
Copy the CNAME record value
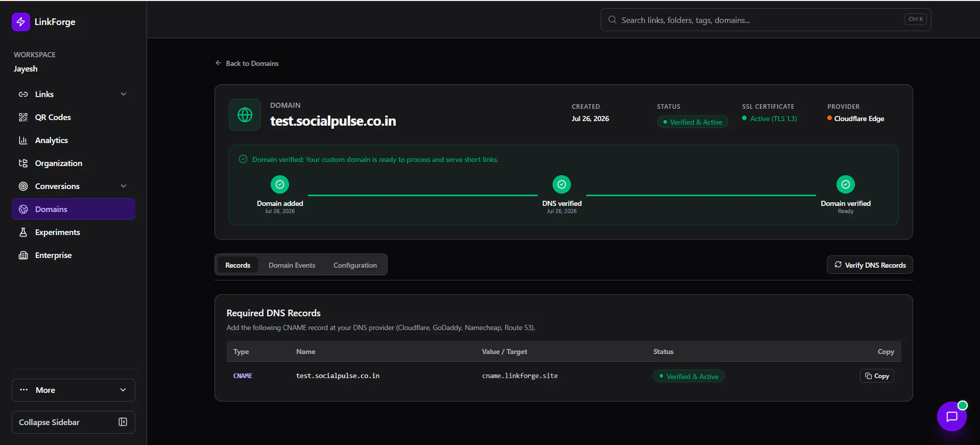(x=877, y=376)
